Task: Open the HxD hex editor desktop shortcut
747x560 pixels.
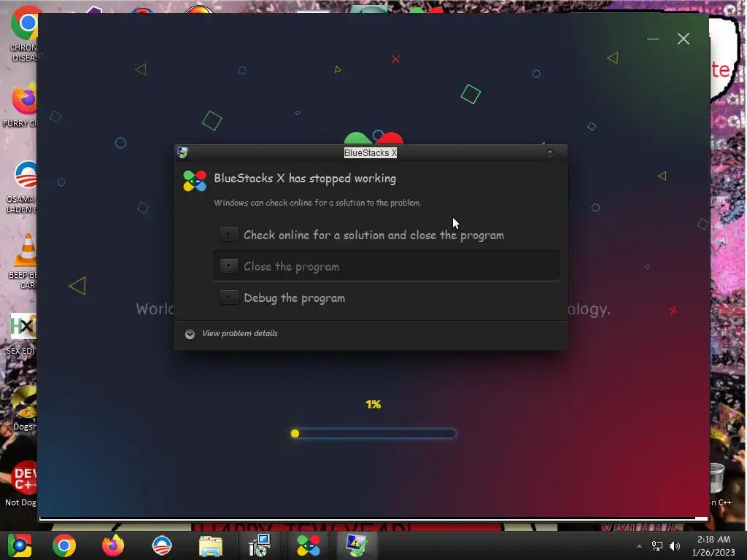Action: tap(22, 333)
